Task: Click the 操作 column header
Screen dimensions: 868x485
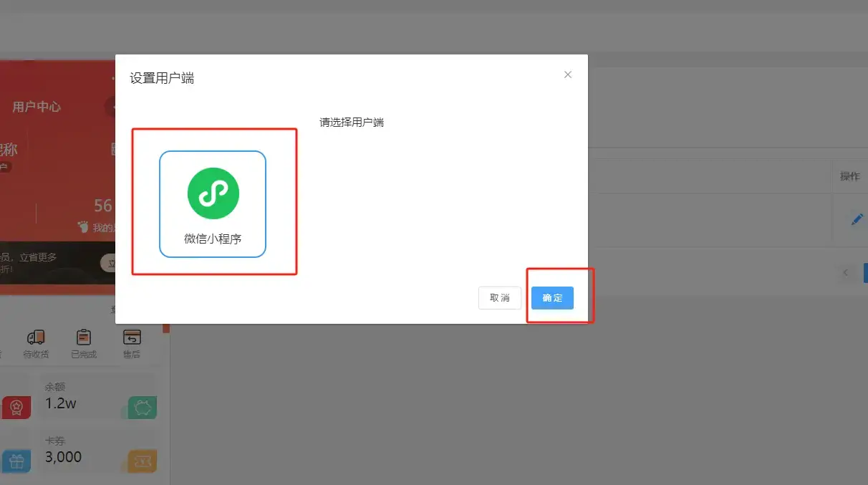Action: click(850, 176)
